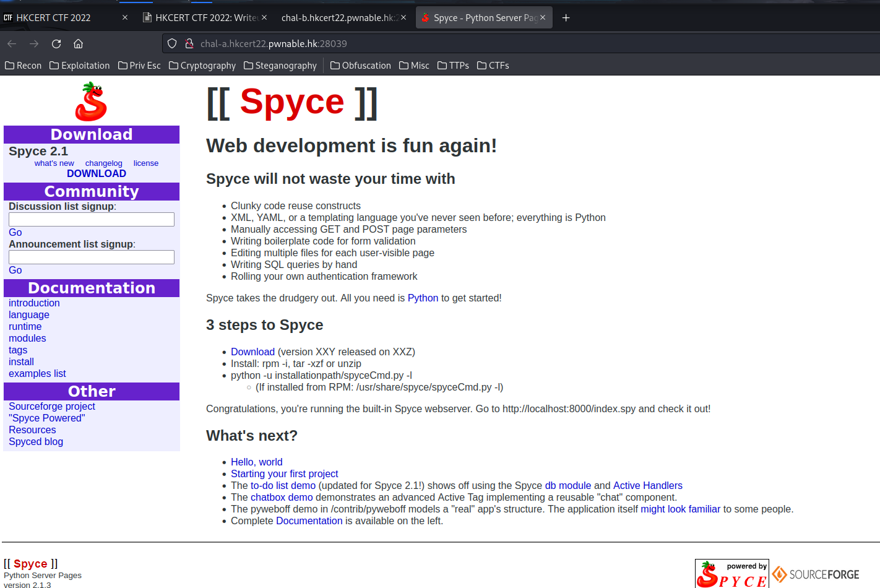Open the browser home page icon
Screen dimensions: 880x588
click(x=78, y=43)
